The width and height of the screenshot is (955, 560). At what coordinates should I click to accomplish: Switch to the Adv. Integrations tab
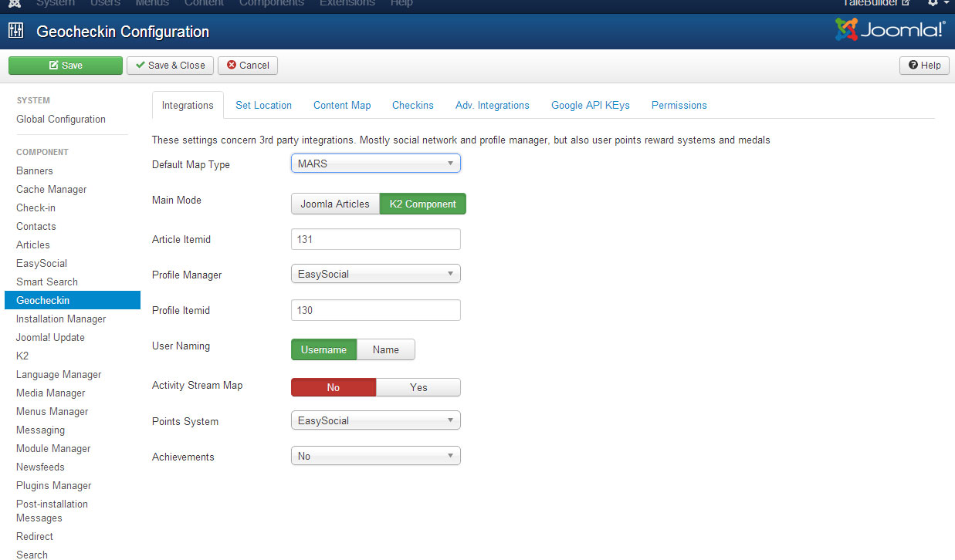(493, 106)
